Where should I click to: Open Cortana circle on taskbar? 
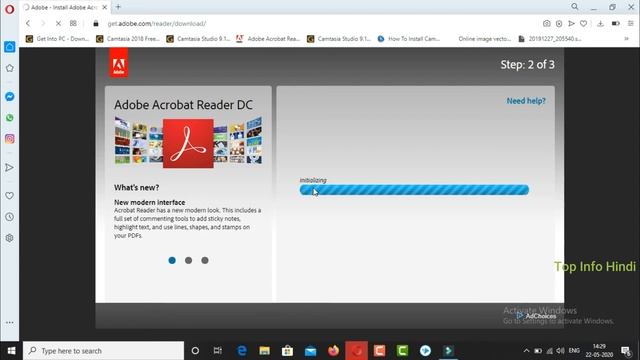click(x=195, y=351)
